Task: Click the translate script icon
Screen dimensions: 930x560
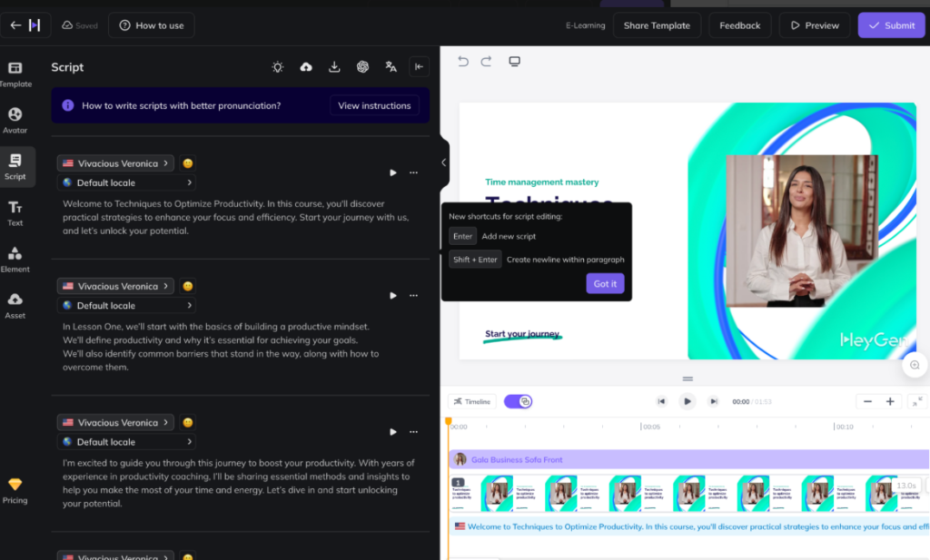Action: [391, 67]
